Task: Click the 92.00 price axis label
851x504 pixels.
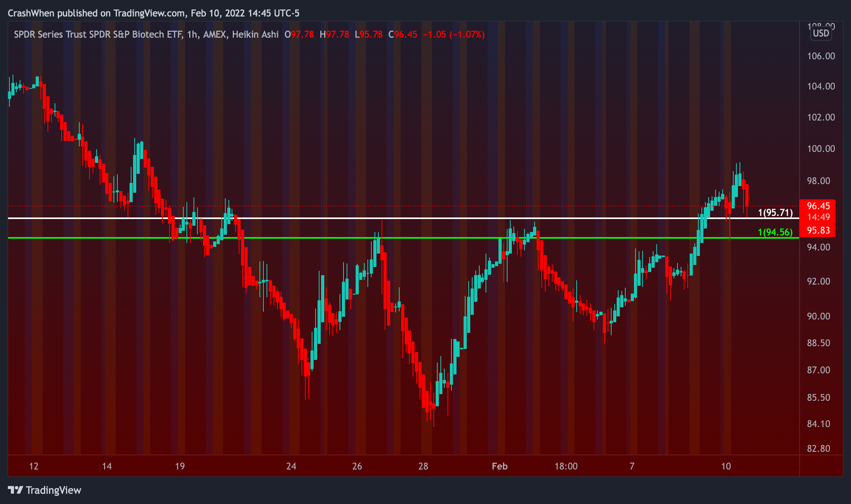Action: [x=818, y=281]
